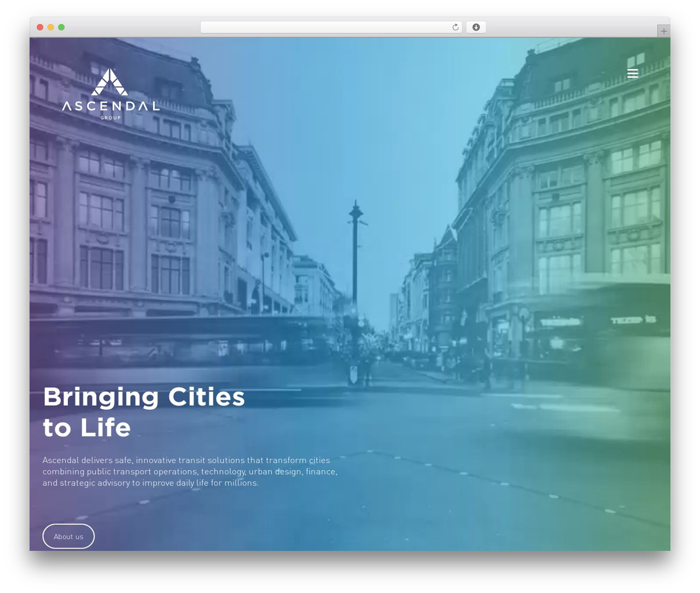Select the 'Bringing Cities to Life' headline

click(144, 412)
